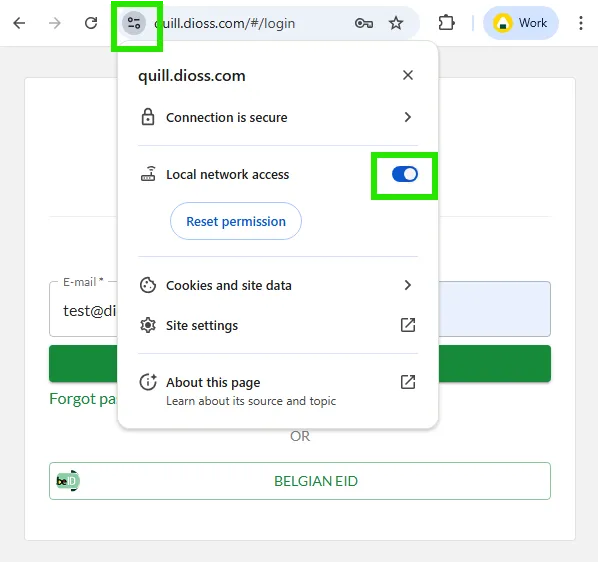
Task: Click the URL in the address bar
Action: pyautogui.click(x=225, y=24)
